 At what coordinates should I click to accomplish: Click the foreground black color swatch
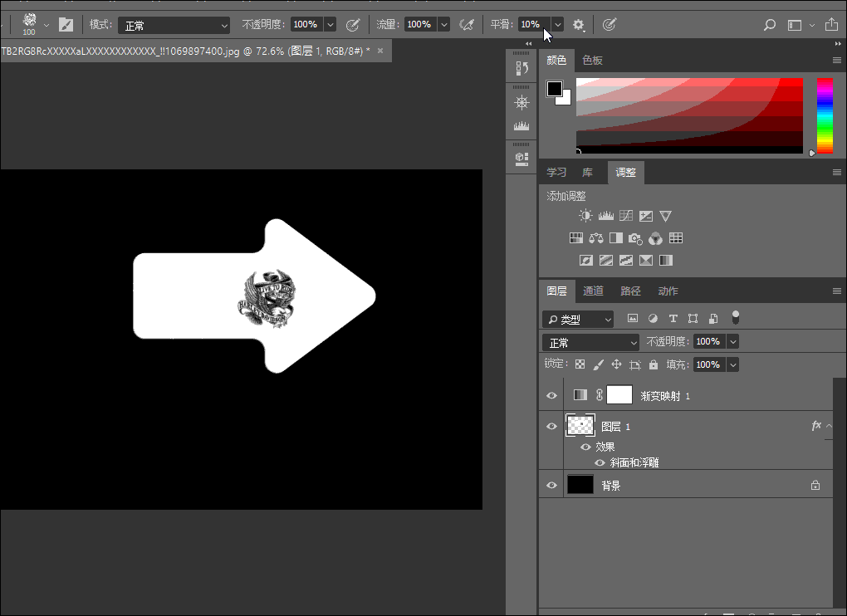554,89
